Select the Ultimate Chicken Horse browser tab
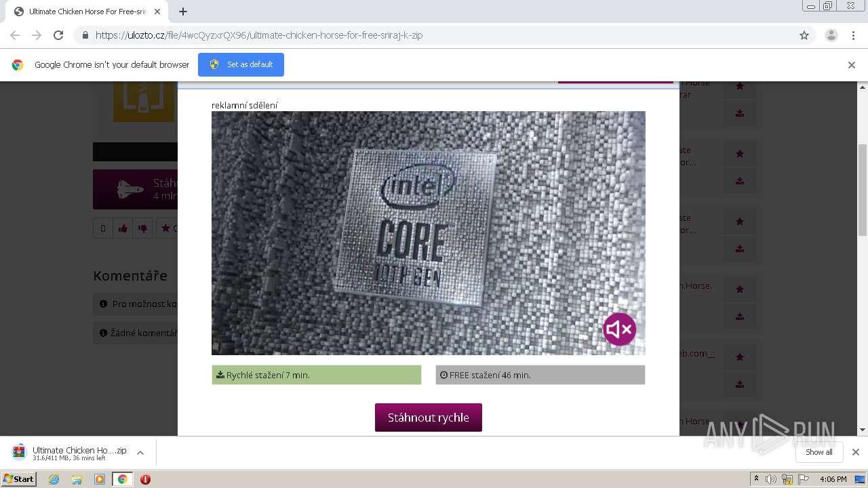 pos(86,12)
